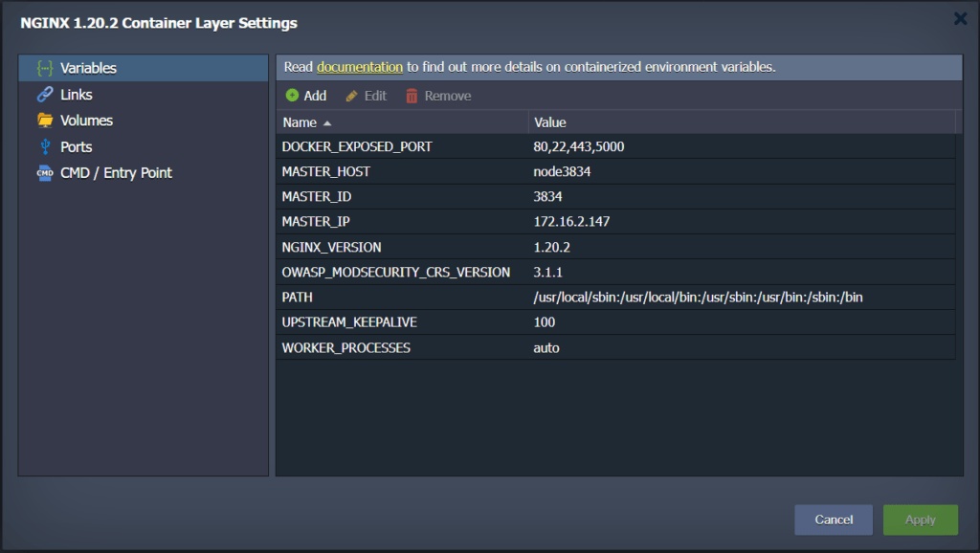Close the Container Layer Settings dialog
The width and height of the screenshot is (980, 553).
pyautogui.click(x=961, y=19)
